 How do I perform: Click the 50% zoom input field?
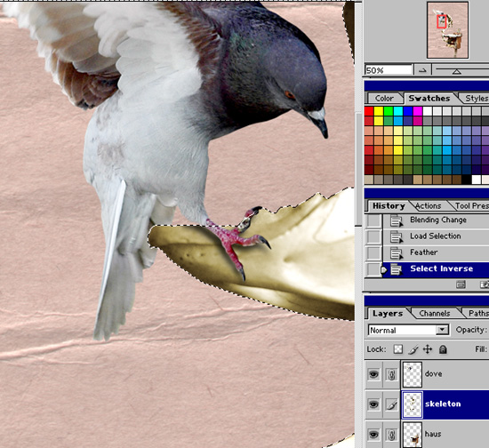pos(389,70)
